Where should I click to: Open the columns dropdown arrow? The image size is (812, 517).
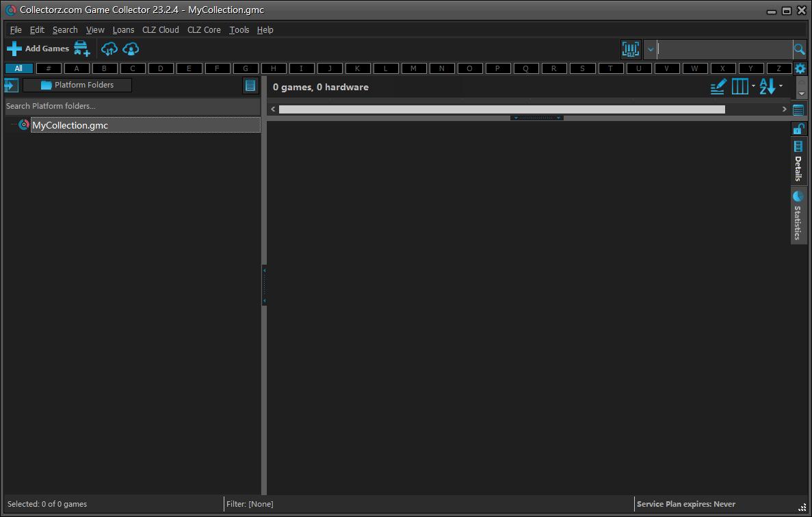click(753, 86)
